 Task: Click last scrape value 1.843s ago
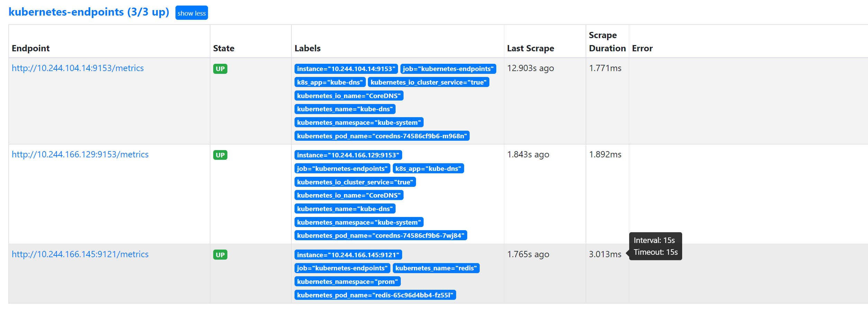[528, 154]
